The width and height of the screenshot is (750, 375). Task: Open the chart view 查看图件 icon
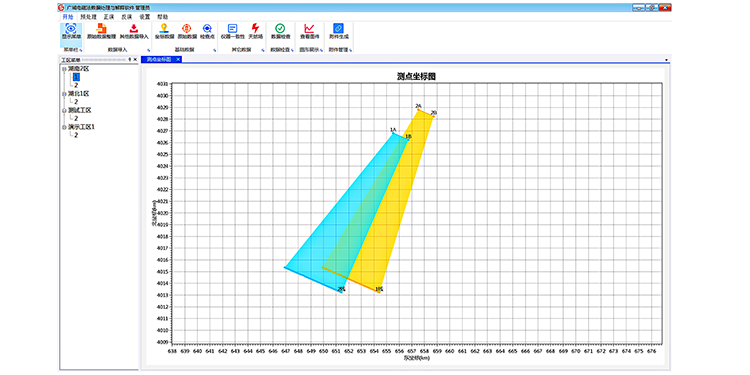click(x=309, y=28)
